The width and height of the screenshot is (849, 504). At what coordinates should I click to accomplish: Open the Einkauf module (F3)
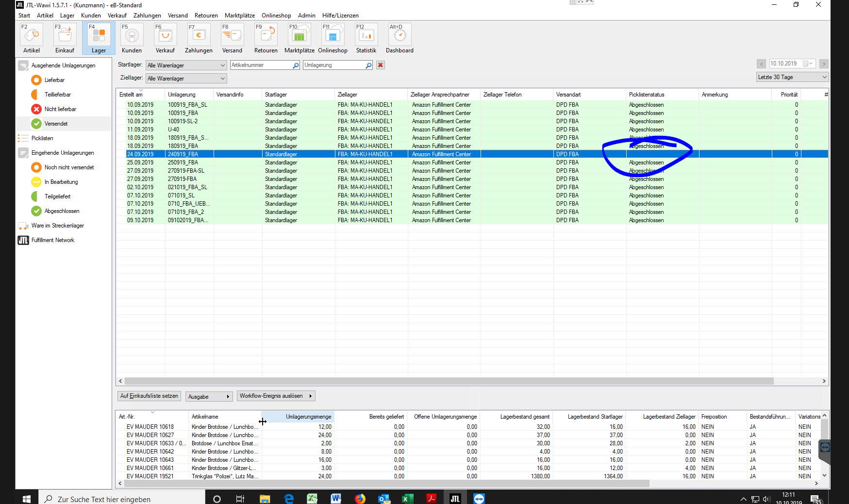(65, 38)
